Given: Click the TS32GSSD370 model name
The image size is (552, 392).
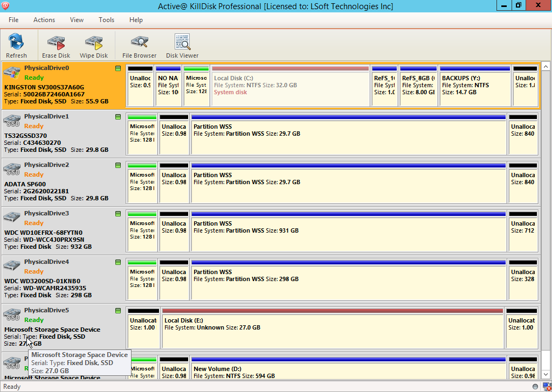Looking at the screenshot, I should click(25, 136).
